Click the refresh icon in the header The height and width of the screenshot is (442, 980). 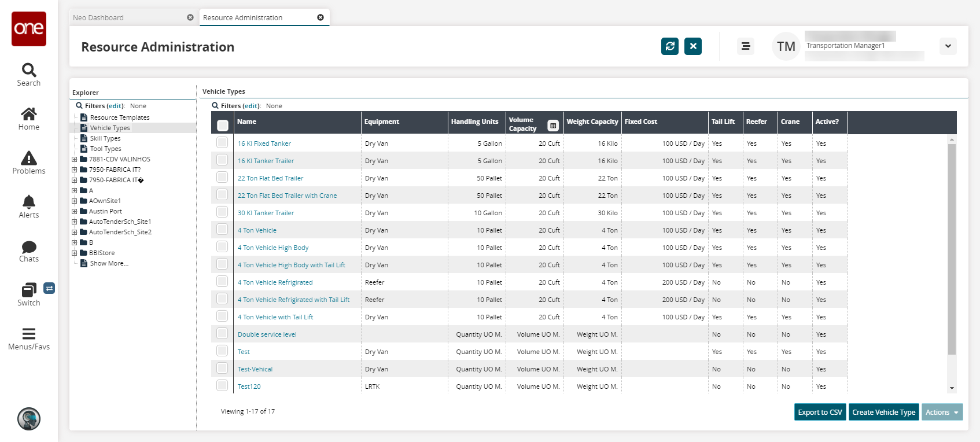pyautogui.click(x=669, y=46)
